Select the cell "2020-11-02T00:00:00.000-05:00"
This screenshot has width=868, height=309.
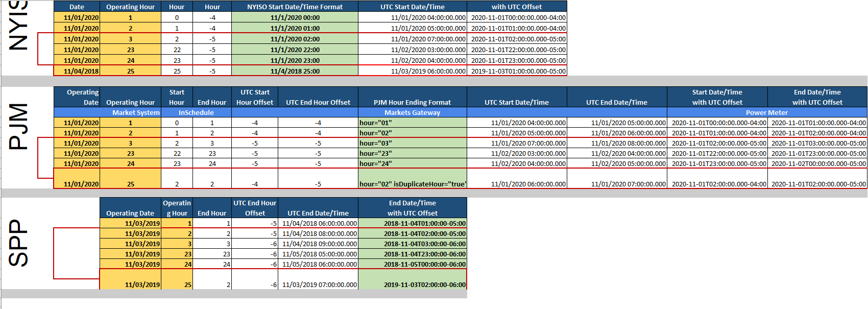pos(817,163)
